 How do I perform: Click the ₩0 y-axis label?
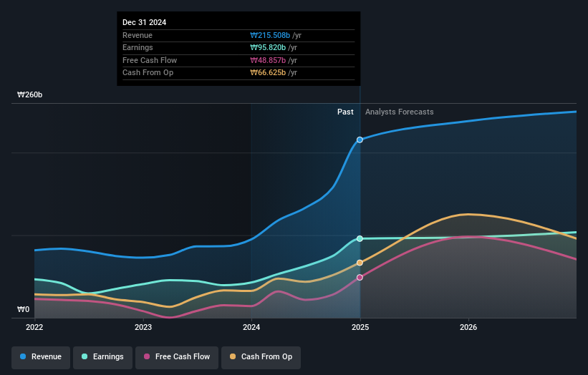(23, 309)
